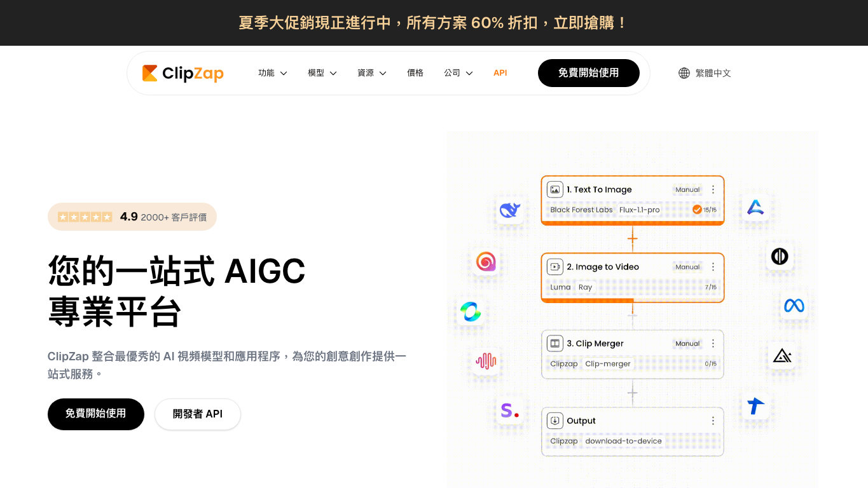868x488 pixels.
Task: Open Image to Video node options menu
Action: (x=713, y=267)
